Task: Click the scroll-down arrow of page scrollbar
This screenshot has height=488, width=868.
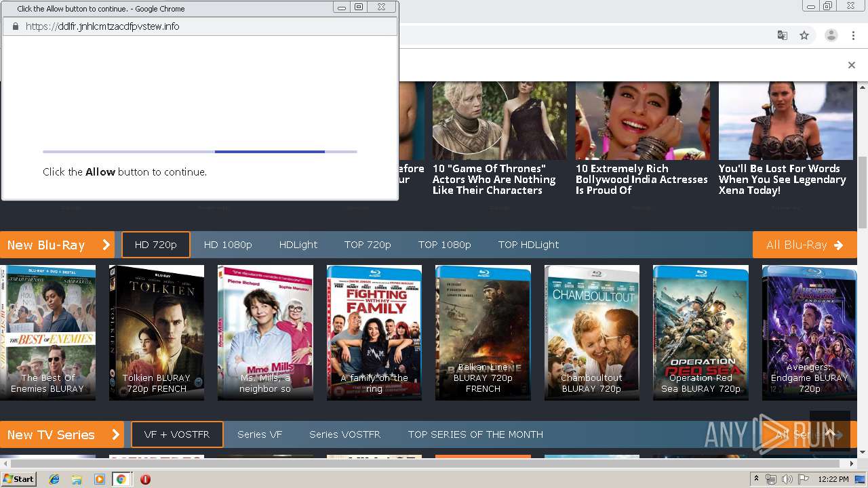Action: click(x=862, y=452)
